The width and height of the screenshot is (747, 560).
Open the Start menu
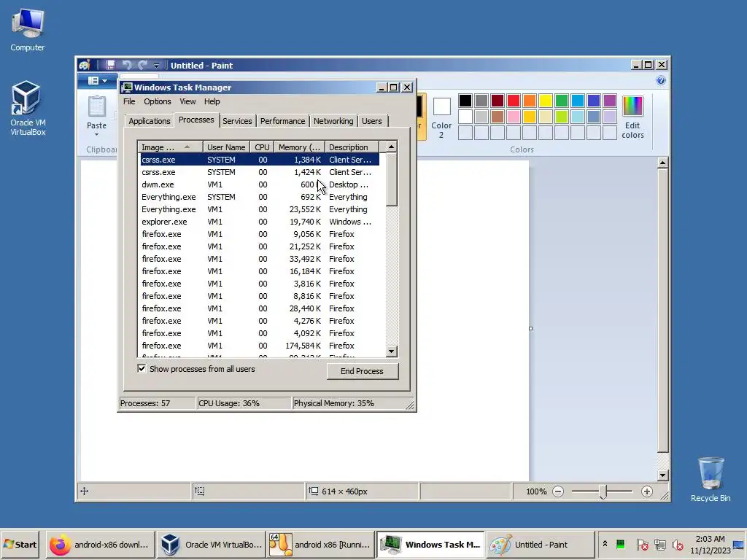click(x=20, y=544)
